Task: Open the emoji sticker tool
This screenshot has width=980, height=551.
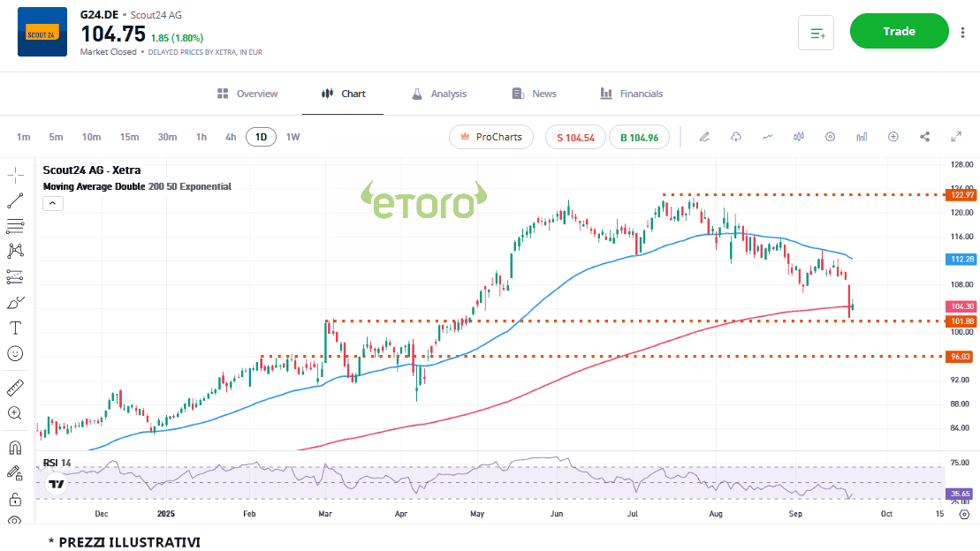Action: 15,353
